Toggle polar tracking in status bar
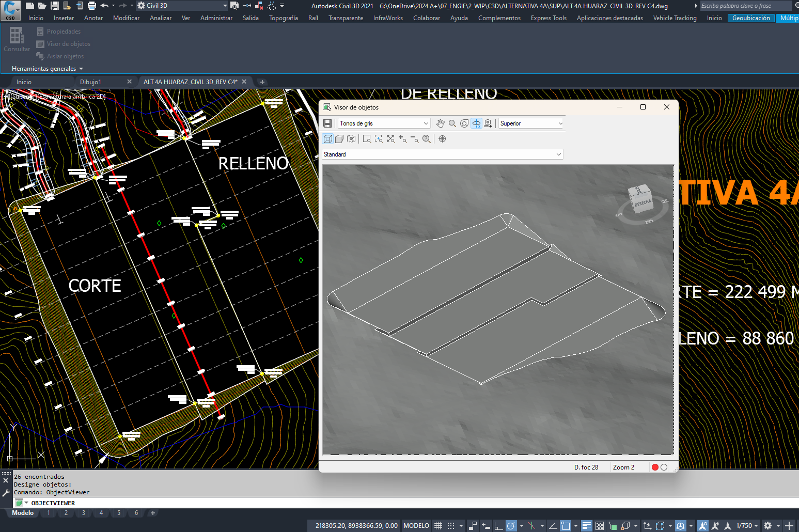Image resolution: width=799 pixels, height=532 pixels. point(511,526)
